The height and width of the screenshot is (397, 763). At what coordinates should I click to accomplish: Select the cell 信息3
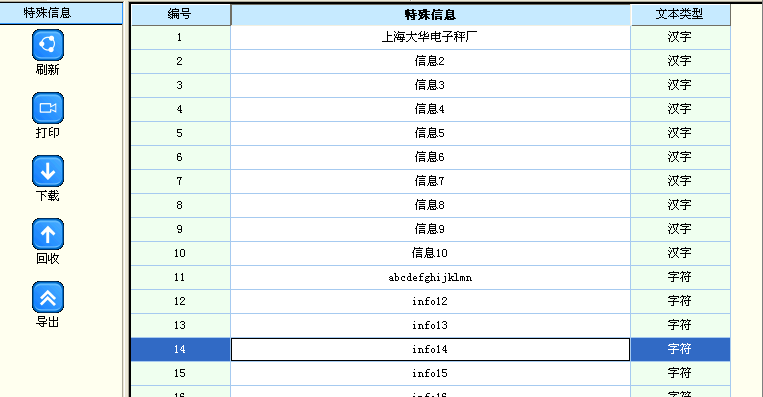click(x=430, y=85)
